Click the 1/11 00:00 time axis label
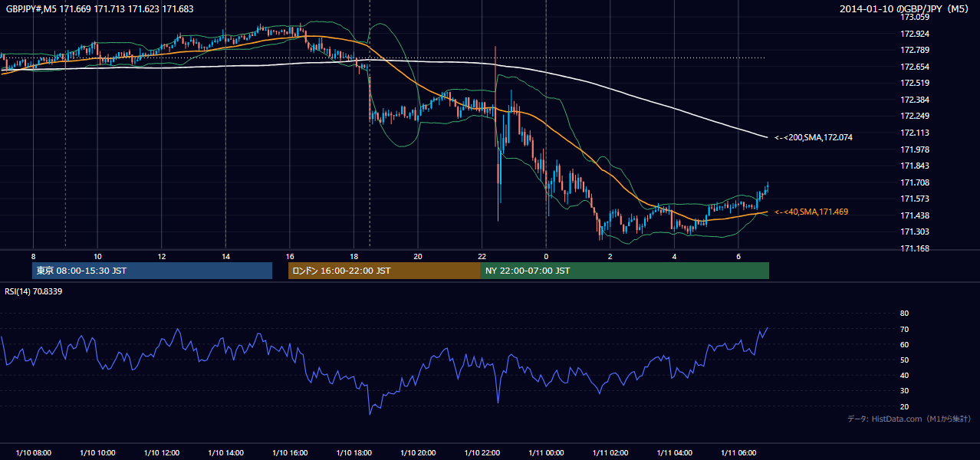Screen dimensions: 980x460 (545, 452)
